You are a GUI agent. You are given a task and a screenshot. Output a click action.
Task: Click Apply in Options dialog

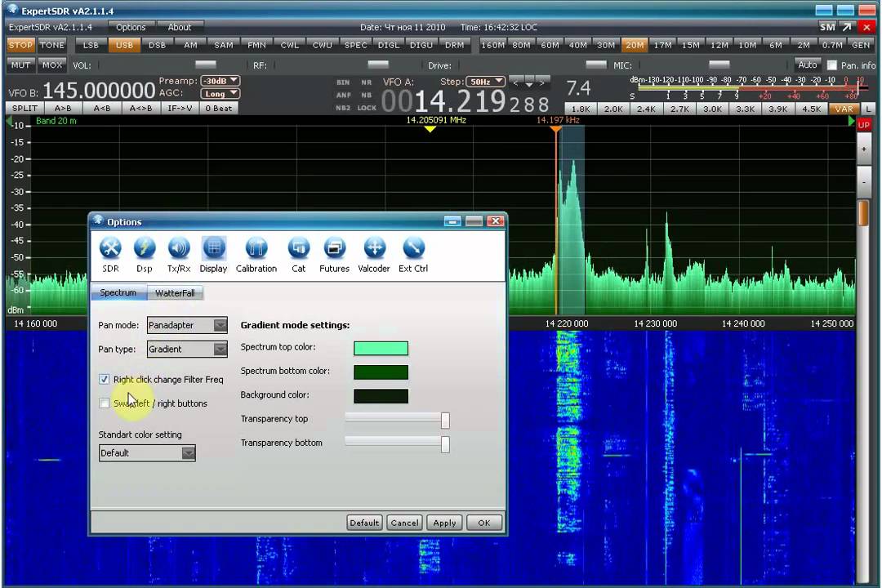[444, 523]
